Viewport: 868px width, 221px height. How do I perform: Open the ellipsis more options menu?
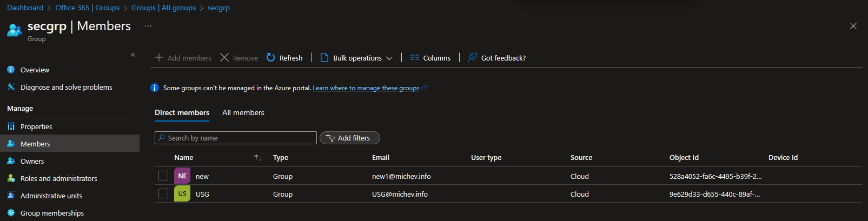coord(148,26)
